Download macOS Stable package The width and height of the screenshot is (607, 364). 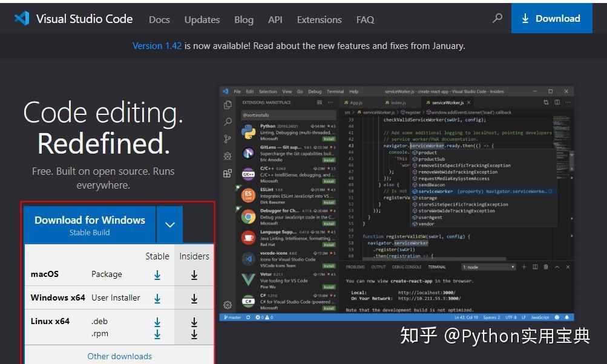click(157, 275)
